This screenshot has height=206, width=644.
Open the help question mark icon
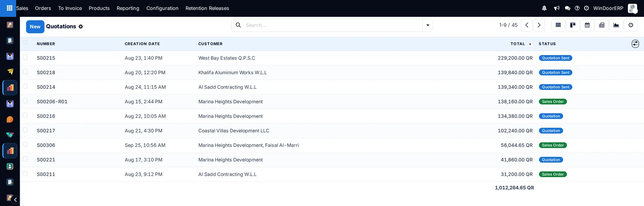click(x=577, y=8)
